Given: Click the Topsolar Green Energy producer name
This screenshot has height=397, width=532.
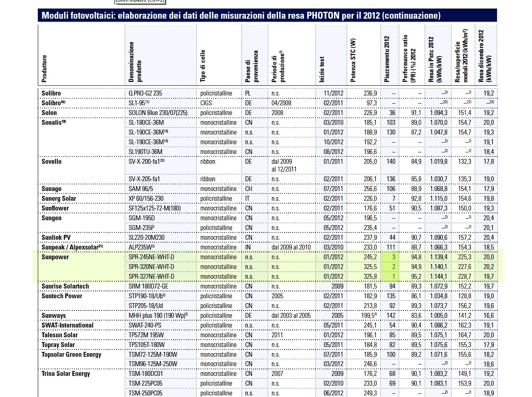Looking at the screenshot, I should (72, 355).
